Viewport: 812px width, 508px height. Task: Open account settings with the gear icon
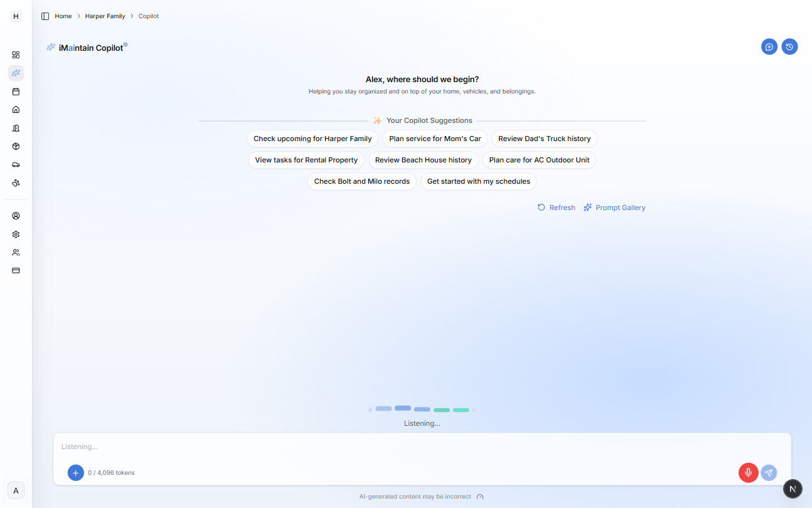coord(16,234)
